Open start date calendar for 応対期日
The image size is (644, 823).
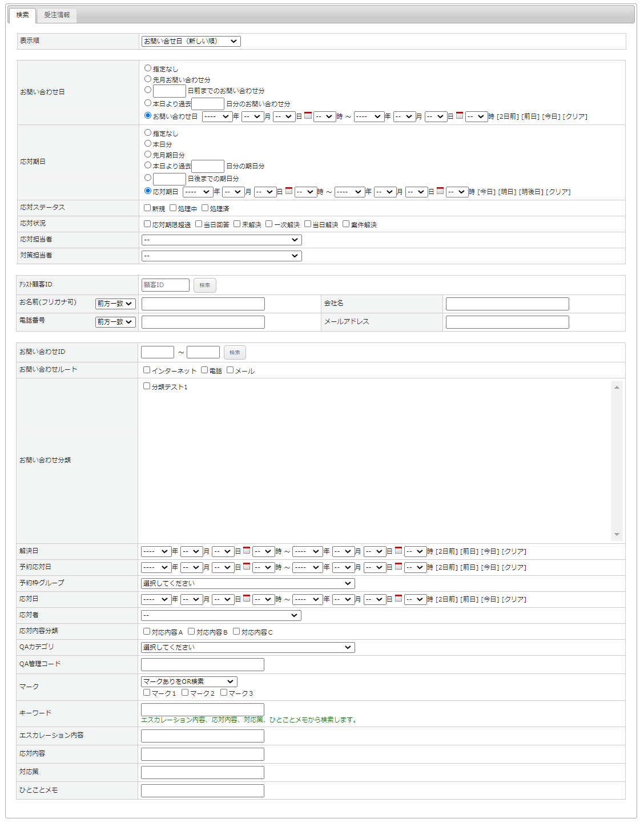289,191
